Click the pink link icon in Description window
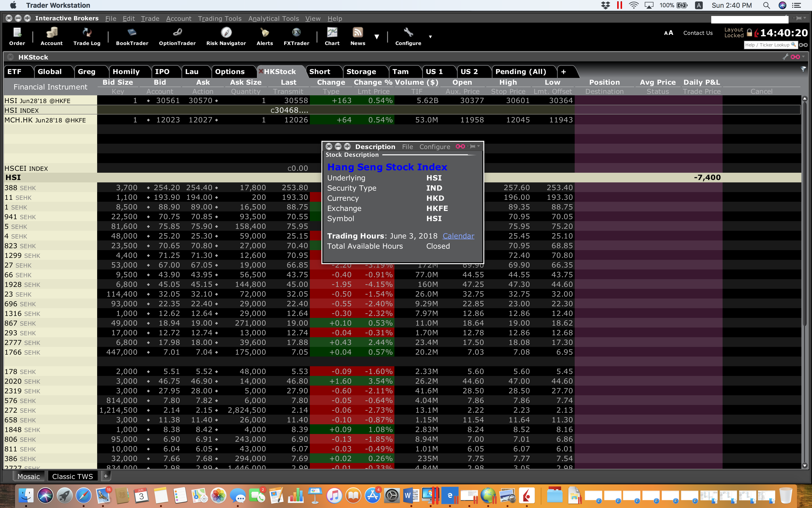 pyautogui.click(x=460, y=147)
